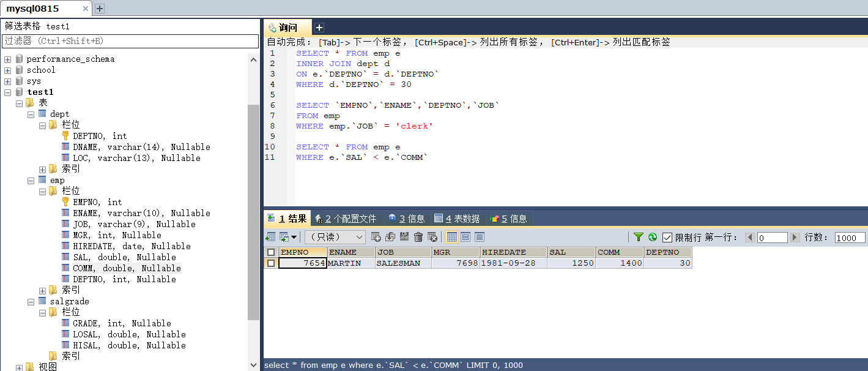Click the cancel changes icon

pos(432,237)
